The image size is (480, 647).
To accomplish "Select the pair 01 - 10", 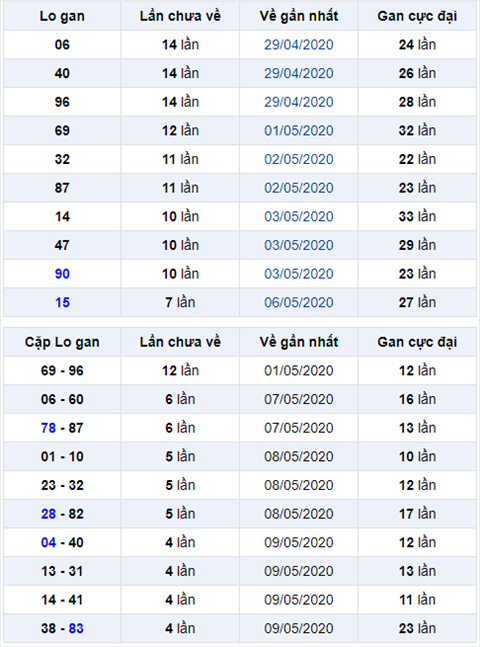I will 62,457.
